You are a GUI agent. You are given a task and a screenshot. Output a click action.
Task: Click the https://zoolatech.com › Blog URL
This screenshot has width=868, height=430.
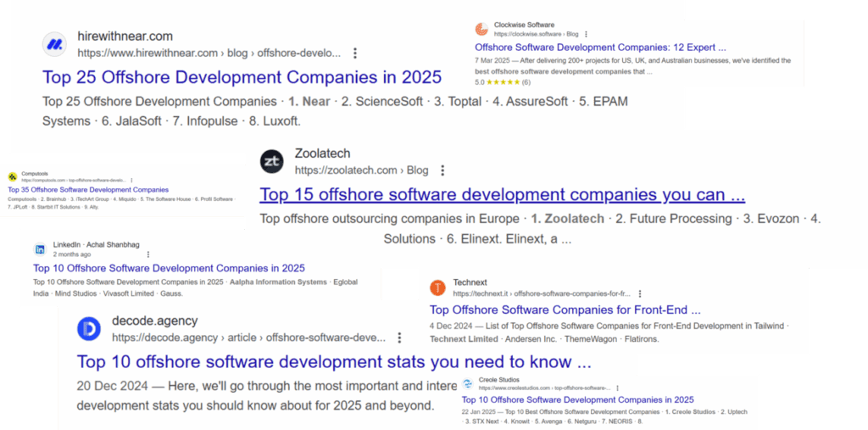pyautogui.click(x=361, y=170)
